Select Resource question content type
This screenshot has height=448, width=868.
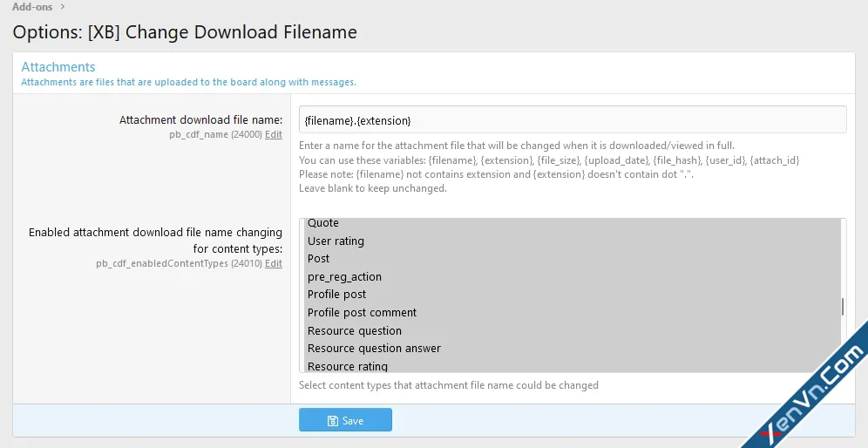(571, 330)
